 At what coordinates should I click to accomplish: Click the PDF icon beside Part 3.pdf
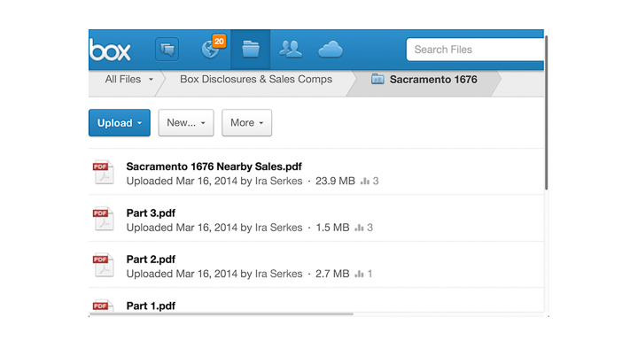click(104, 219)
